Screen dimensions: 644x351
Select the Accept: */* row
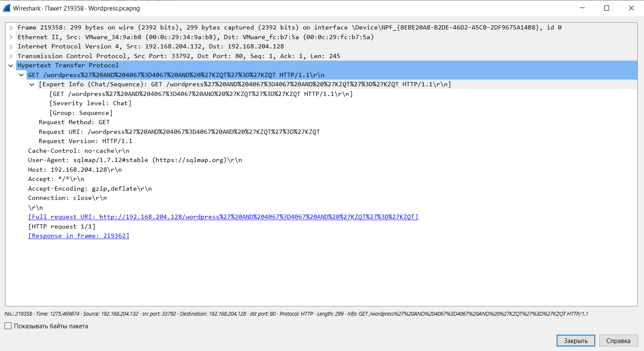coord(56,179)
